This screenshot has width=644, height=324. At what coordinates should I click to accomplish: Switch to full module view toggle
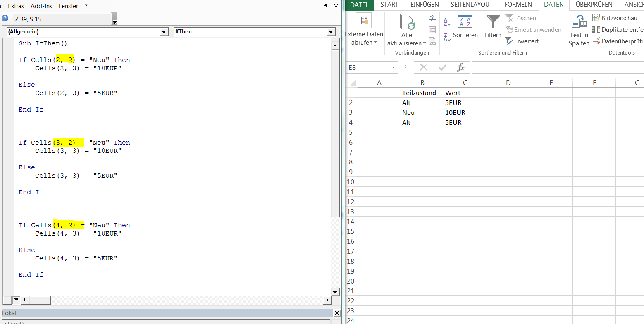pyautogui.click(x=16, y=300)
